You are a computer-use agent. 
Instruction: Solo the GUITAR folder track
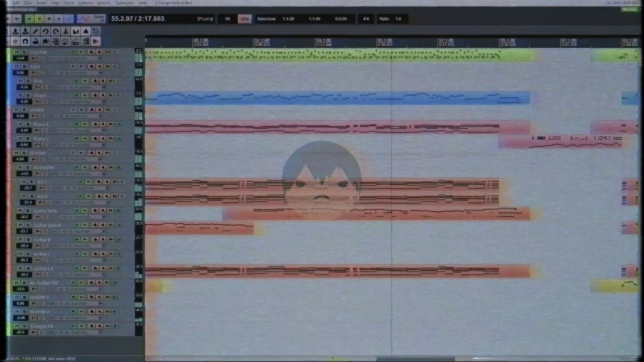point(24,153)
